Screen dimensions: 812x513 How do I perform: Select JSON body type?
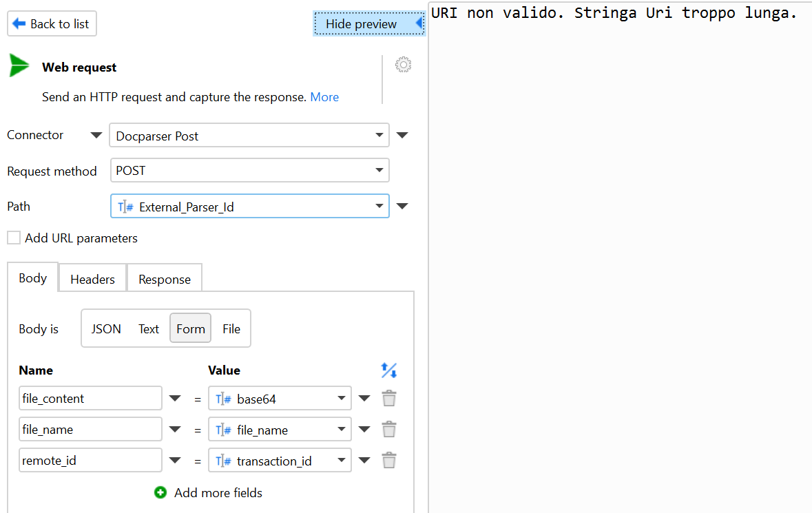[x=106, y=328]
